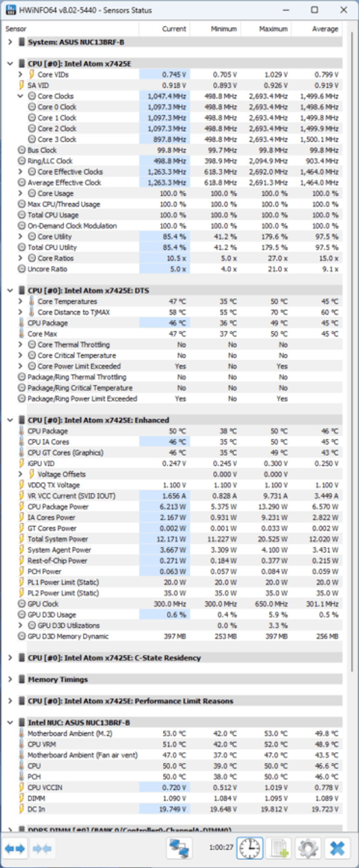Click the Memory Timings chip icon
This screenshot has width=359, height=868.
pos(21,679)
